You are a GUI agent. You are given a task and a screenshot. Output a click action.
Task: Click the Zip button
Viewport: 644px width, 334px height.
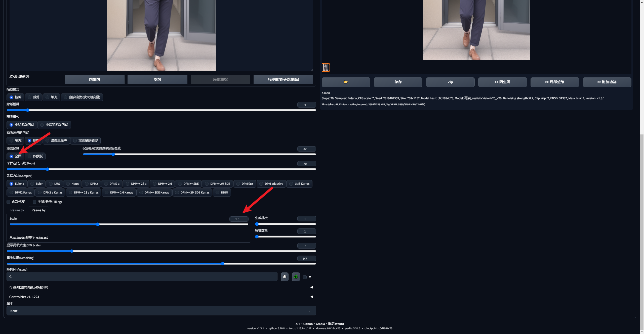[x=450, y=82]
